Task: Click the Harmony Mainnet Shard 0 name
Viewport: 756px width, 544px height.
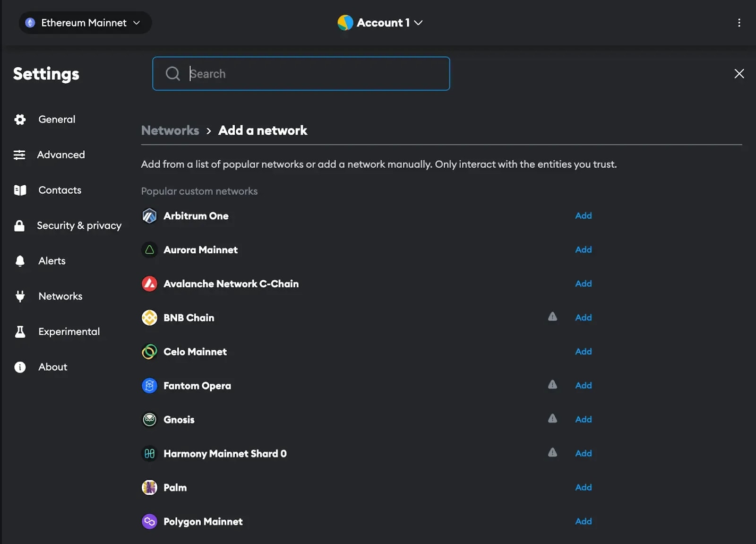Action: point(225,454)
